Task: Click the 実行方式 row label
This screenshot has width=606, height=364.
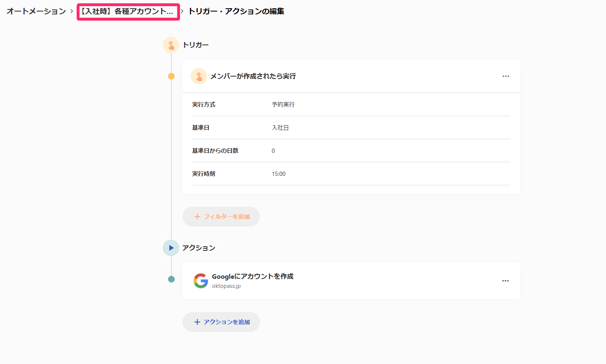Action: (x=204, y=105)
